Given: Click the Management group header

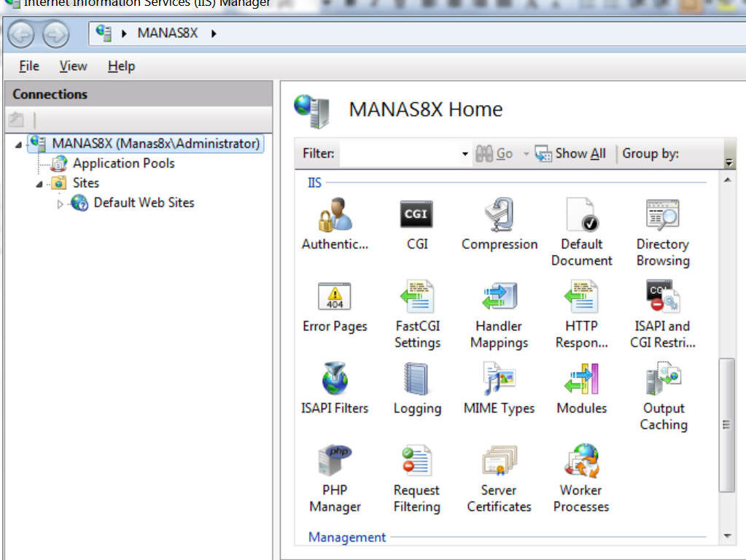Looking at the screenshot, I should (347, 537).
